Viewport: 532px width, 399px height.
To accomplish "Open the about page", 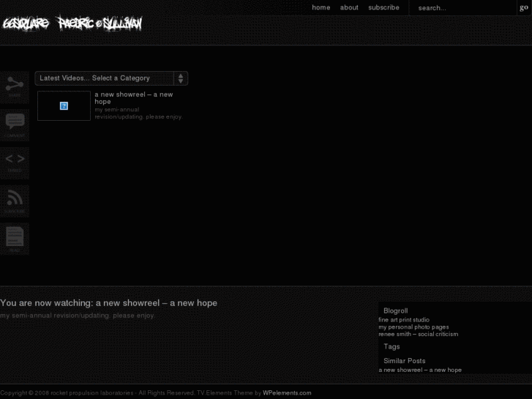I will pos(349,7).
